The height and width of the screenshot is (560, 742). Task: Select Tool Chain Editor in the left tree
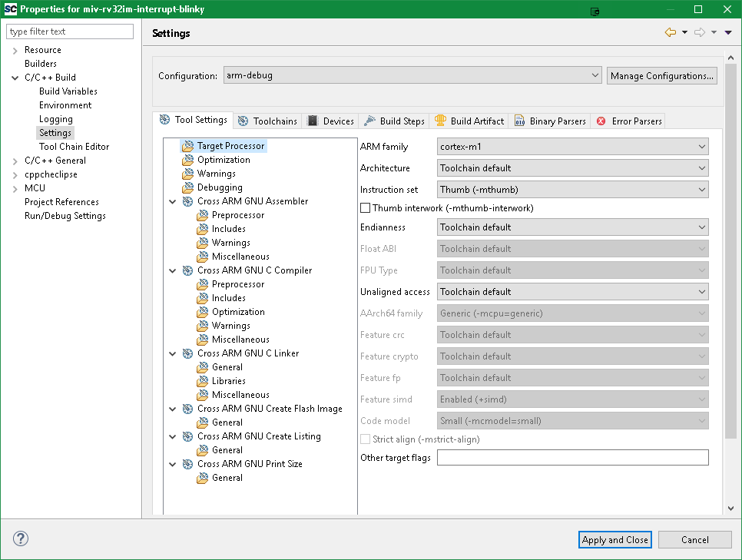(x=75, y=146)
